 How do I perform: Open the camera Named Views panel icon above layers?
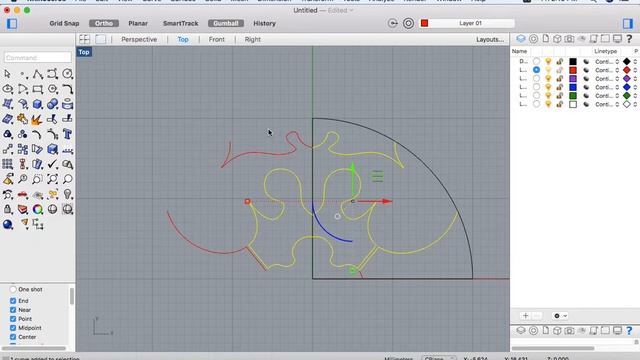pos(569,39)
